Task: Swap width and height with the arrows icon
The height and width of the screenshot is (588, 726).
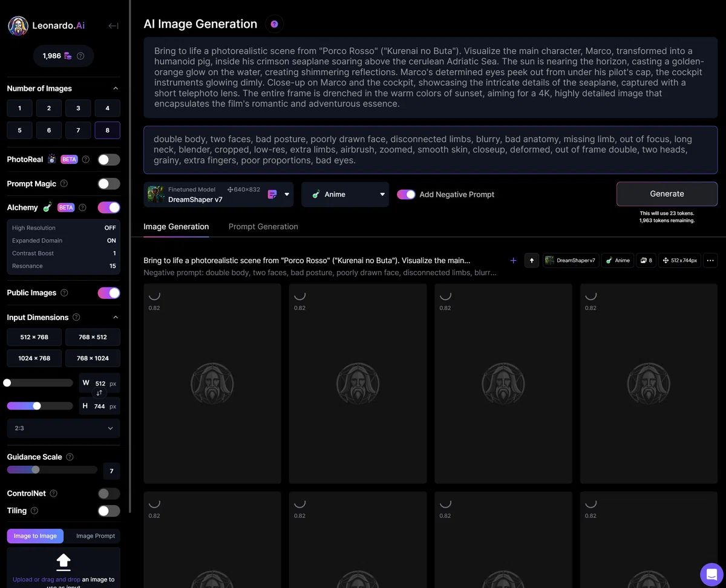Action: (x=100, y=393)
